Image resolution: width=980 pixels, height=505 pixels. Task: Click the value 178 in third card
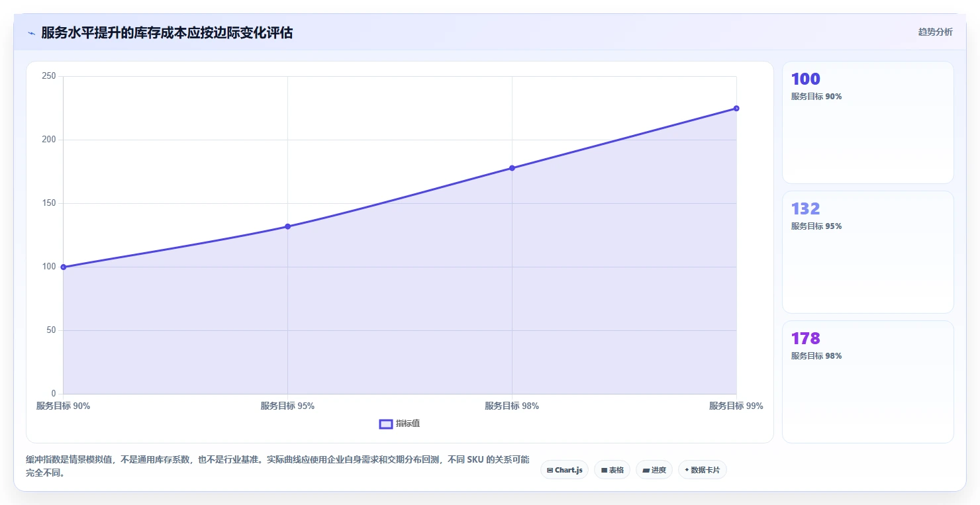click(x=805, y=338)
